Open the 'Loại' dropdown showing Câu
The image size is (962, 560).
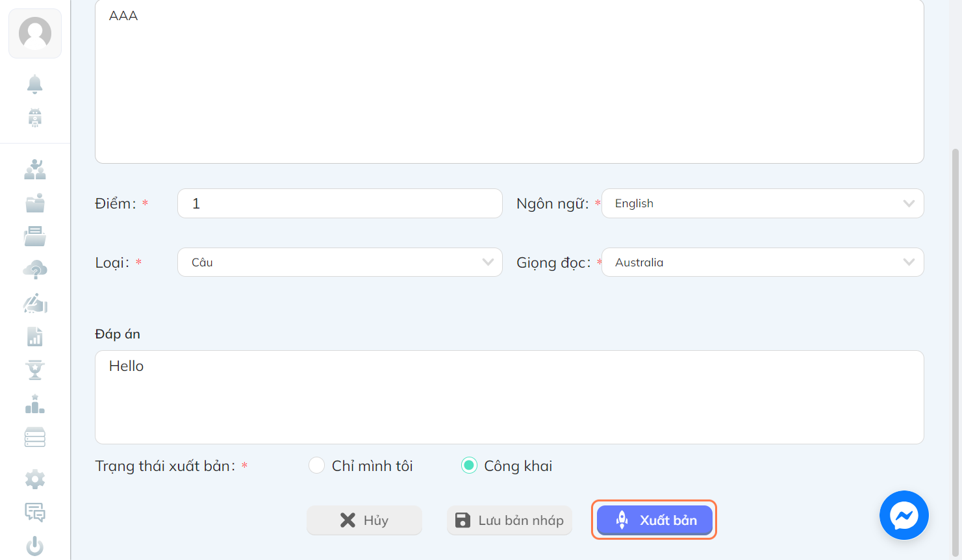tap(340, 262)
